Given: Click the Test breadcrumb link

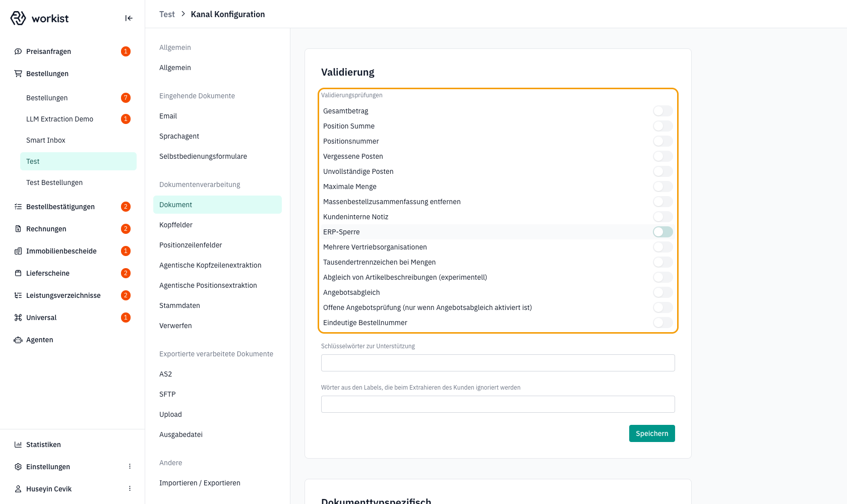Looking at the screenshot, I should (x=167, y=14).
